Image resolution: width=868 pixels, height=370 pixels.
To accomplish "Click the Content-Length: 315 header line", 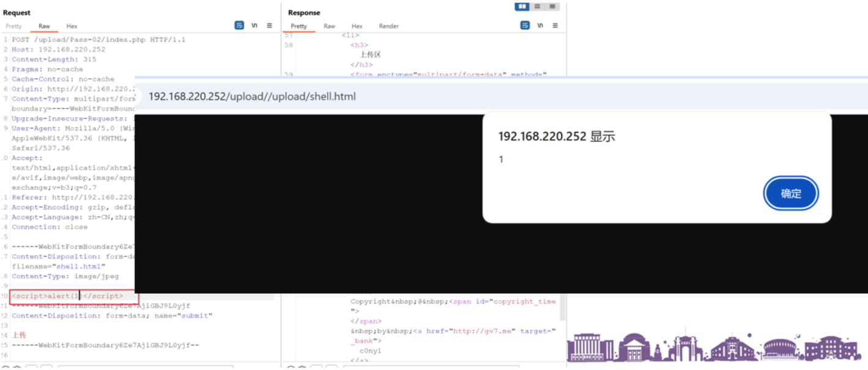I will pyautogui.click(x=54, y=59).
